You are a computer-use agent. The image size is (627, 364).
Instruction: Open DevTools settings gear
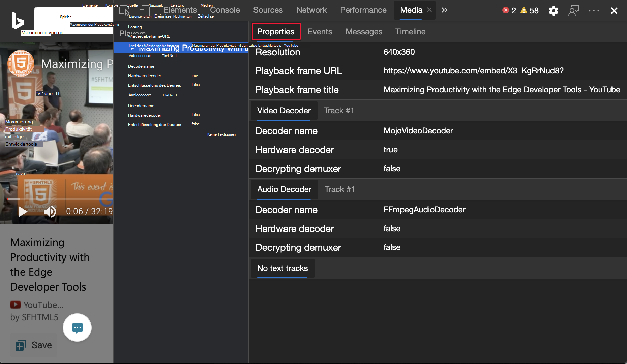tap(553, 11)
